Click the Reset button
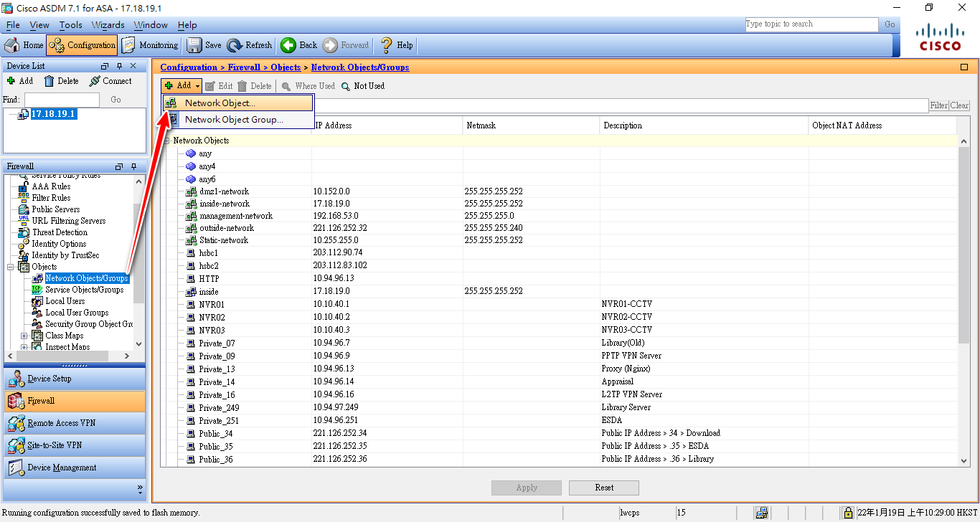 coord(603,488)
